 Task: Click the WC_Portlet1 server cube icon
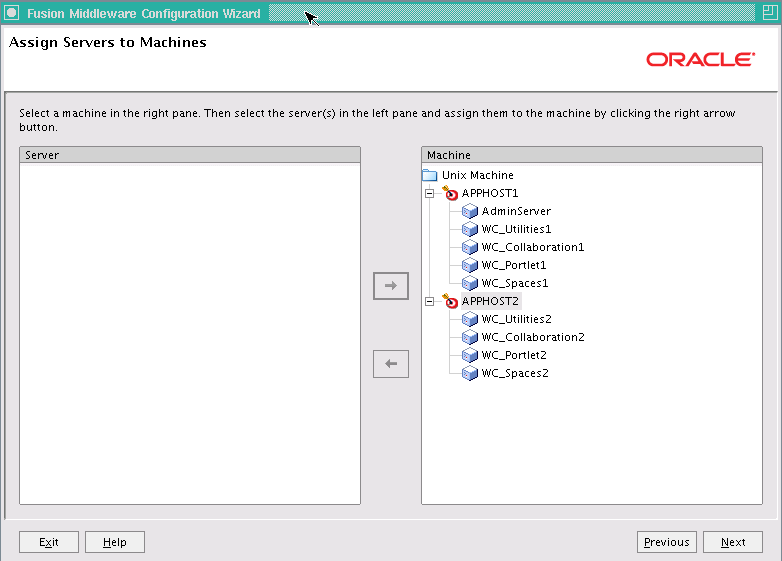point(470,265)
